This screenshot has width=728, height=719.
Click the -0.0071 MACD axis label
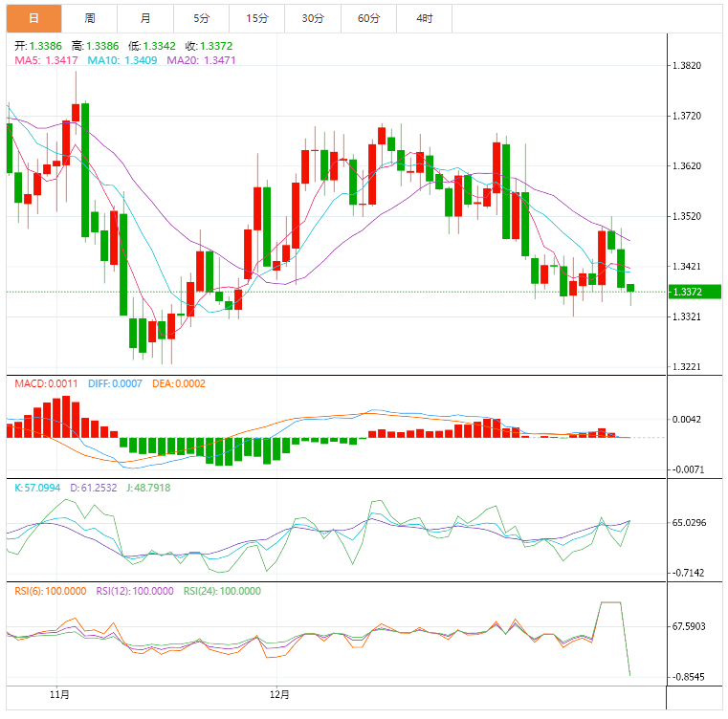click(x=688, y=469)
